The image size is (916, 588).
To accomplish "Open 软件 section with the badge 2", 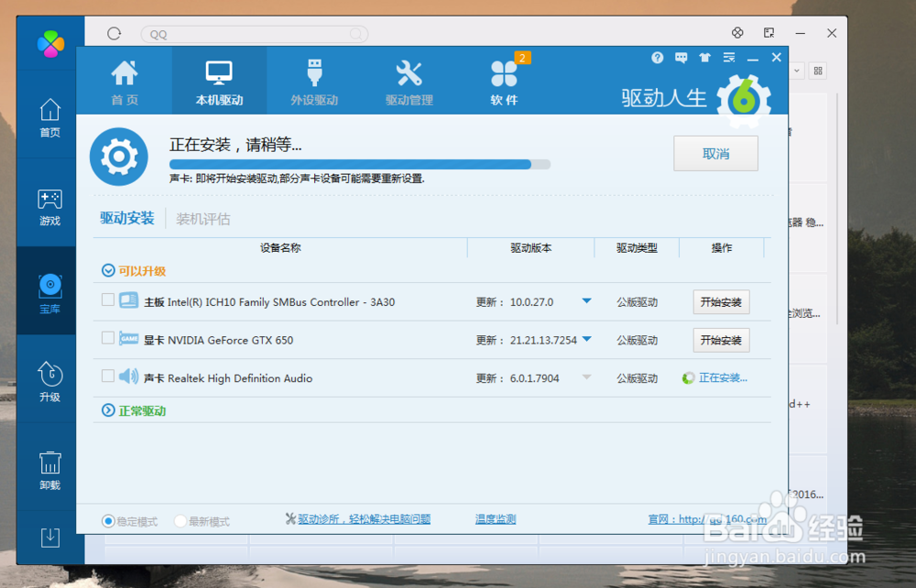I will click(x=505, y=78).
